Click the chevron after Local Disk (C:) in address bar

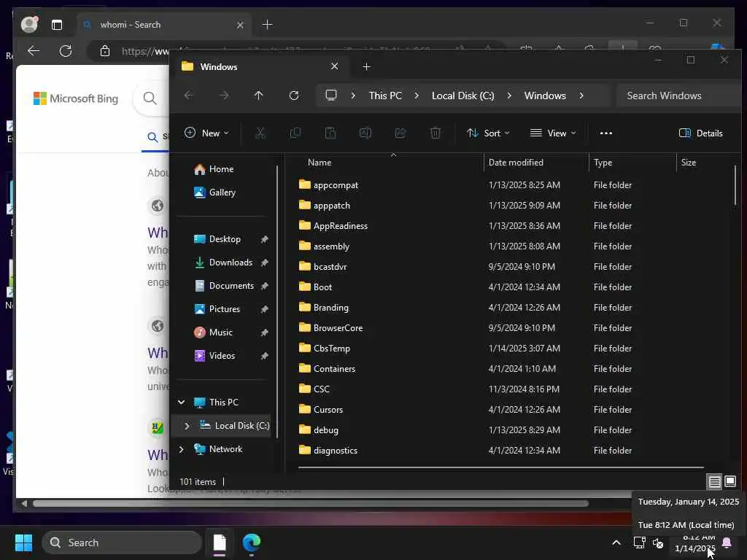(x=508, y=96)
